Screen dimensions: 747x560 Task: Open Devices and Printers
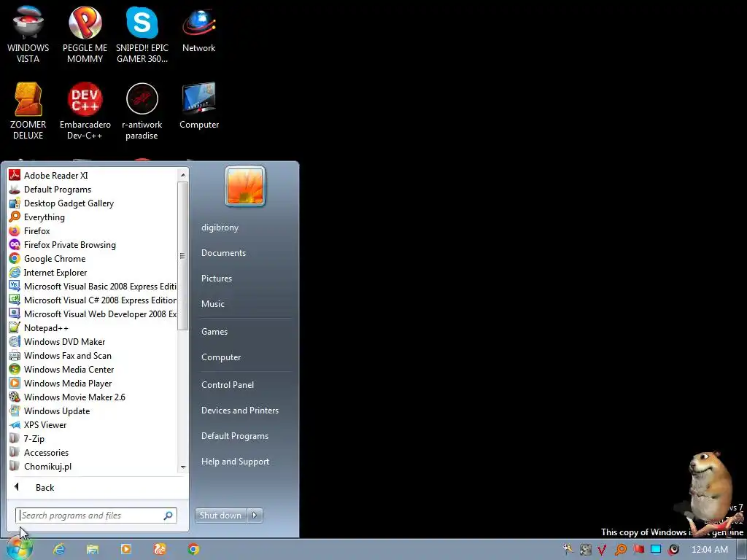[239, 410]
